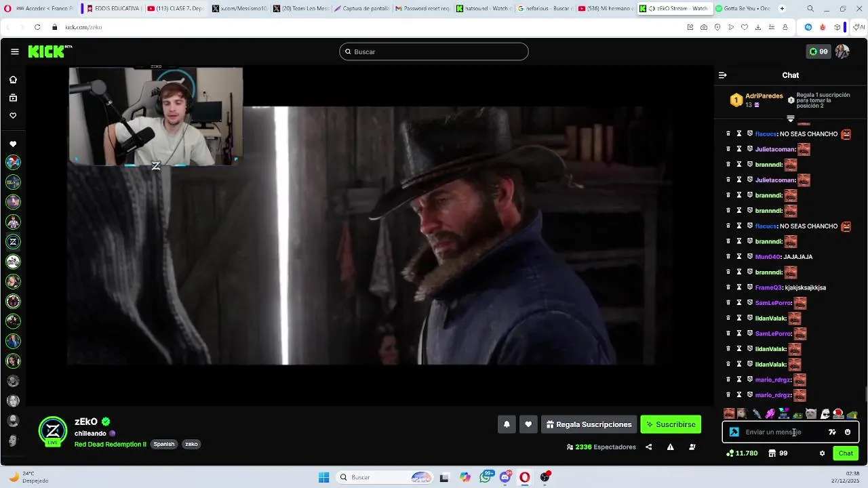Click username Mun040 in chat
The height and width of the screenshot is (488, 868).
768,257
